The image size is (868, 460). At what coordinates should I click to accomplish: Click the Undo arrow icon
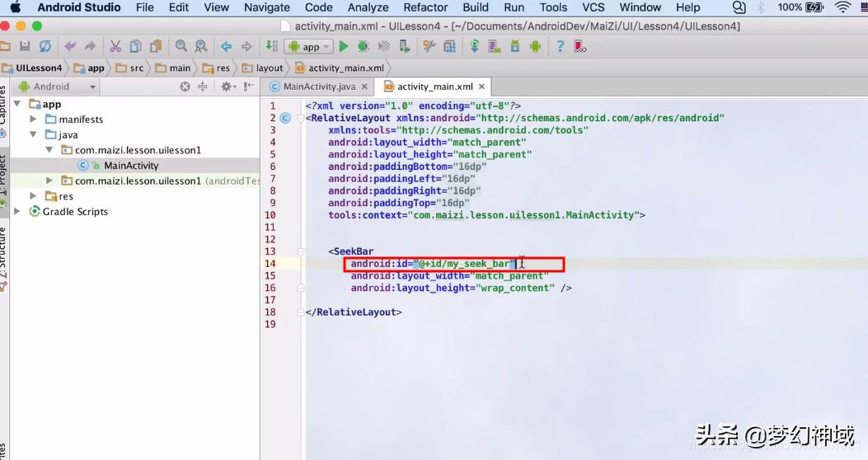coord(70,47)
